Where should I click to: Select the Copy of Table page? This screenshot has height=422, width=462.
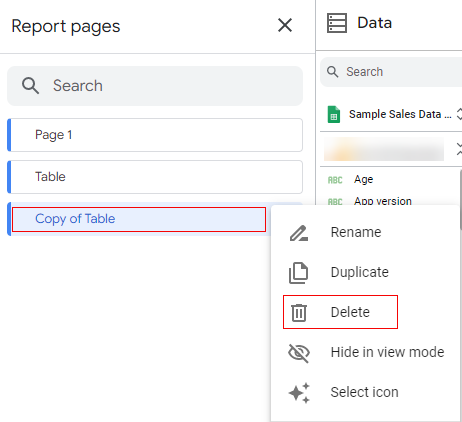[139, 219]
